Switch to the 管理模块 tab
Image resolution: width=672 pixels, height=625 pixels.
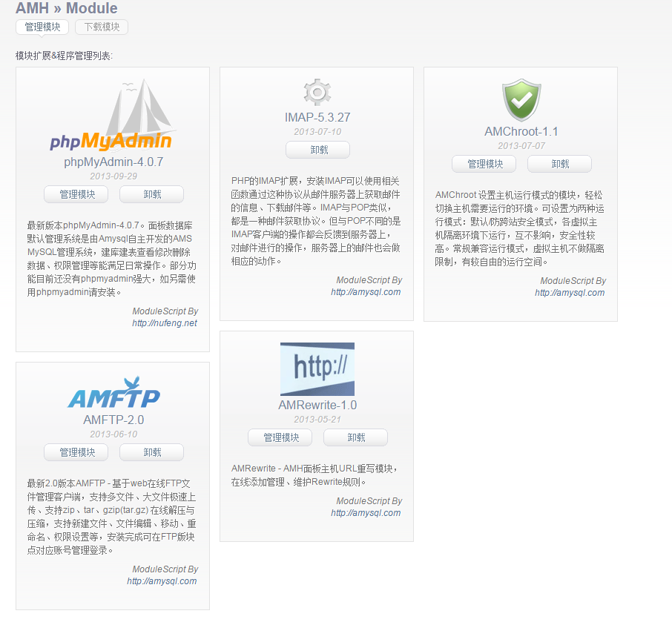42,27
